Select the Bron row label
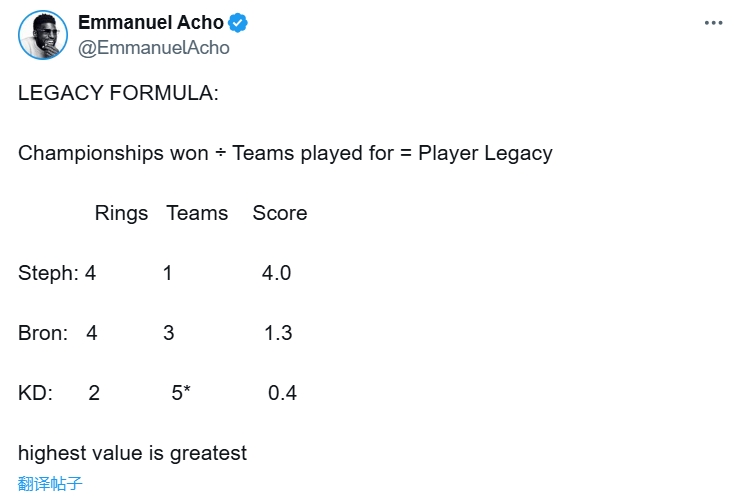 click(42, 333)
